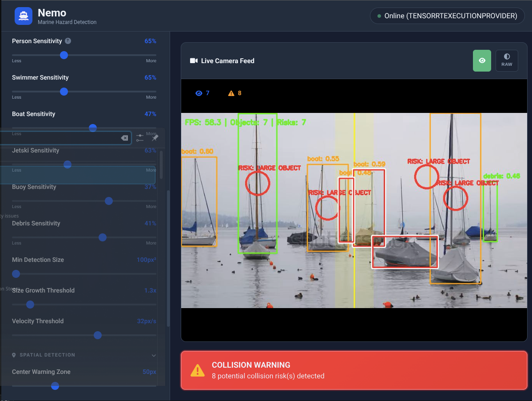Collapse the Spatial Detection section
The width and height of the screenshot is (532, 401).
click(154, 355)
